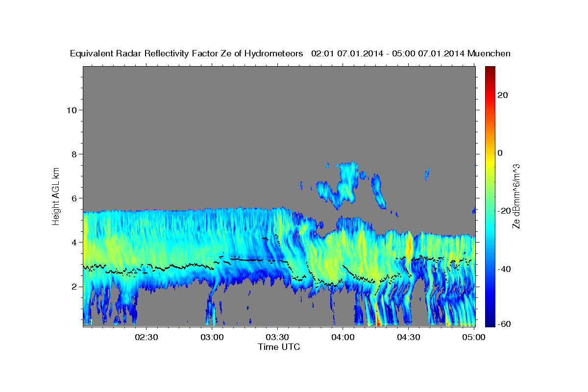Click the height tick label '10'
Screen dimensions: 588x392
click(x=71, y=110)
